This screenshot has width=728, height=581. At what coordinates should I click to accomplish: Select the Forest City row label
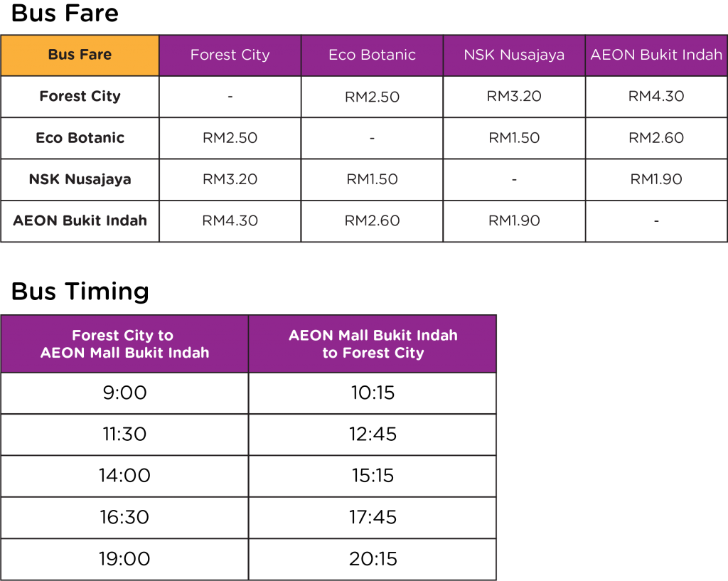click(x=80, y=97)
